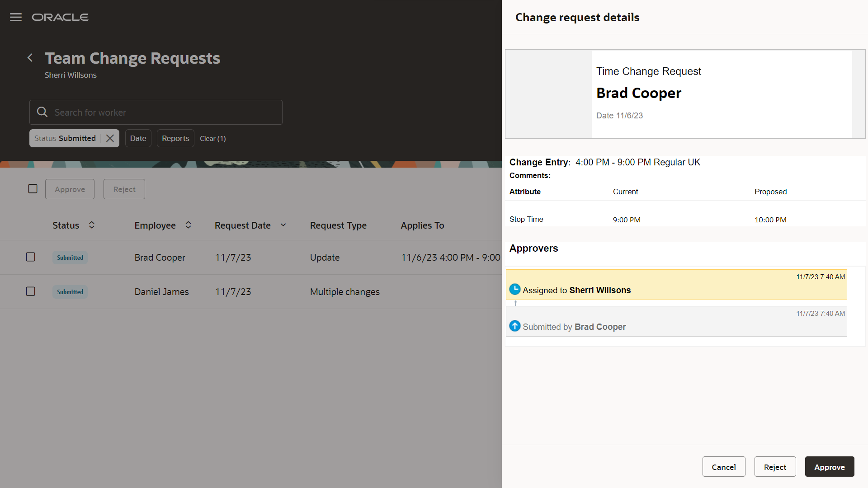868x488 pixels.
Task: Click the Reject button above the table
Action: (x=124, y=189)
